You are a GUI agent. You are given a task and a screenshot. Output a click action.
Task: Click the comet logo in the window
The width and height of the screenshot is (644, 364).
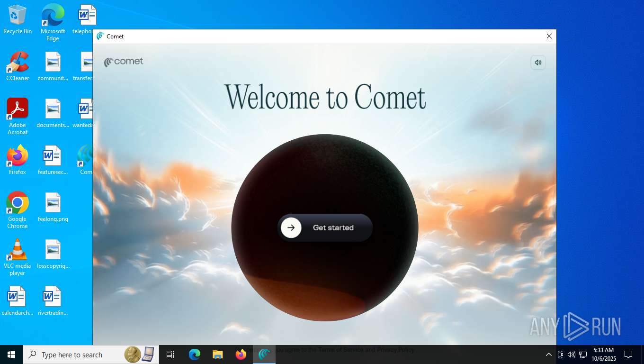(x=124, y=62)
